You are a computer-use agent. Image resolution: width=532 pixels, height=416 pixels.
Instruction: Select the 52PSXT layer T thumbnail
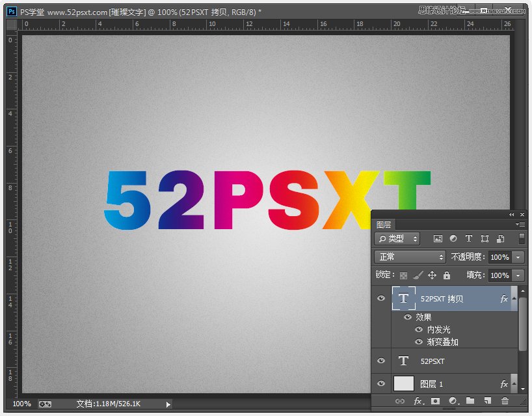403,361
